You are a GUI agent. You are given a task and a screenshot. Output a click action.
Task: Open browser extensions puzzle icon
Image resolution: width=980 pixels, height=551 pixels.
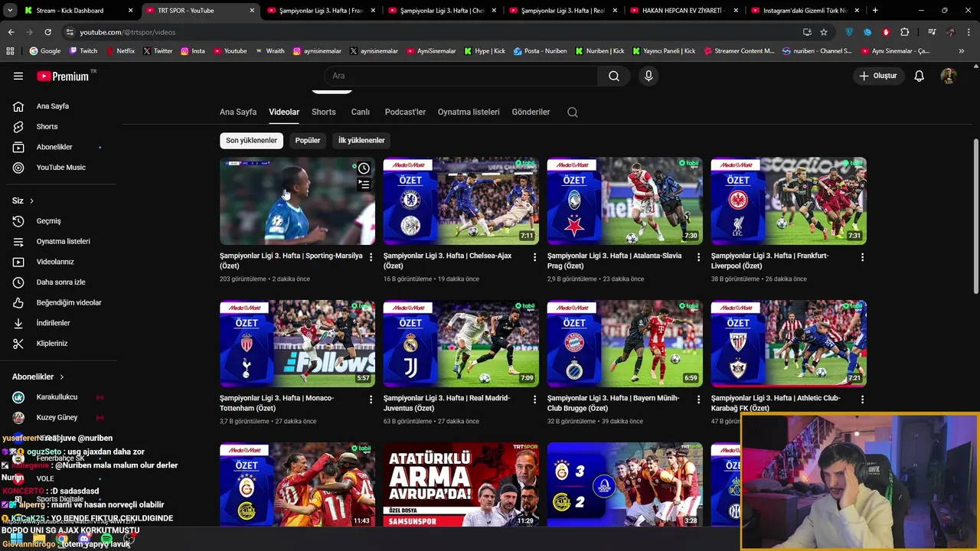(905, 32)
